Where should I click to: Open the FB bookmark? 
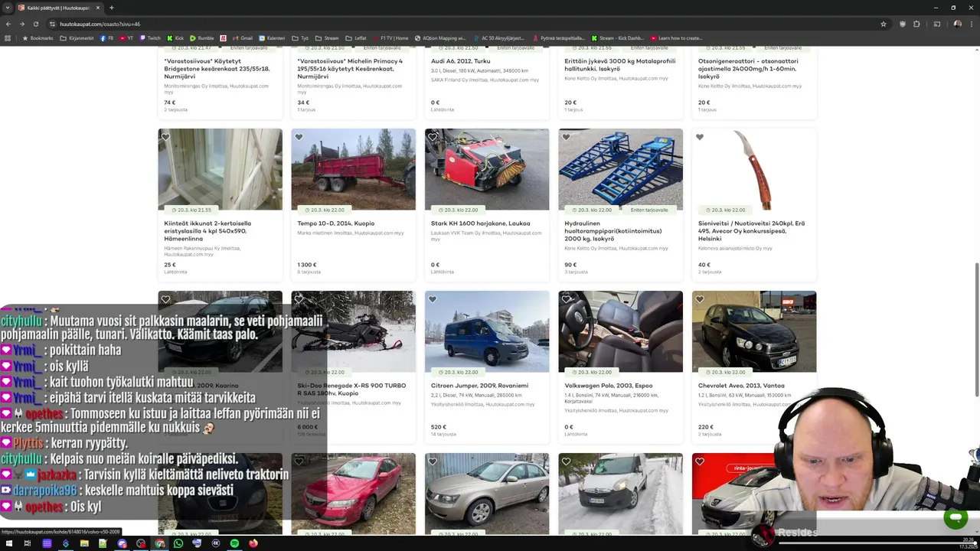[106, 38]
